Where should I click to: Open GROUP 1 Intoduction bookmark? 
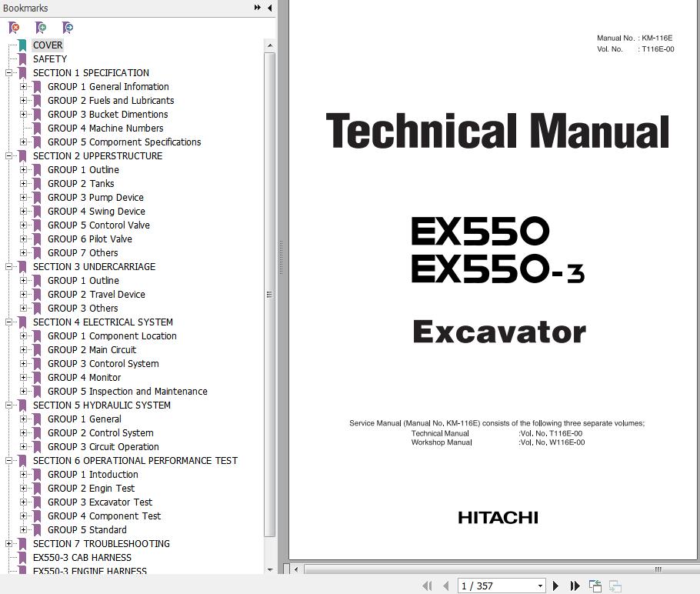coord(93,474)
